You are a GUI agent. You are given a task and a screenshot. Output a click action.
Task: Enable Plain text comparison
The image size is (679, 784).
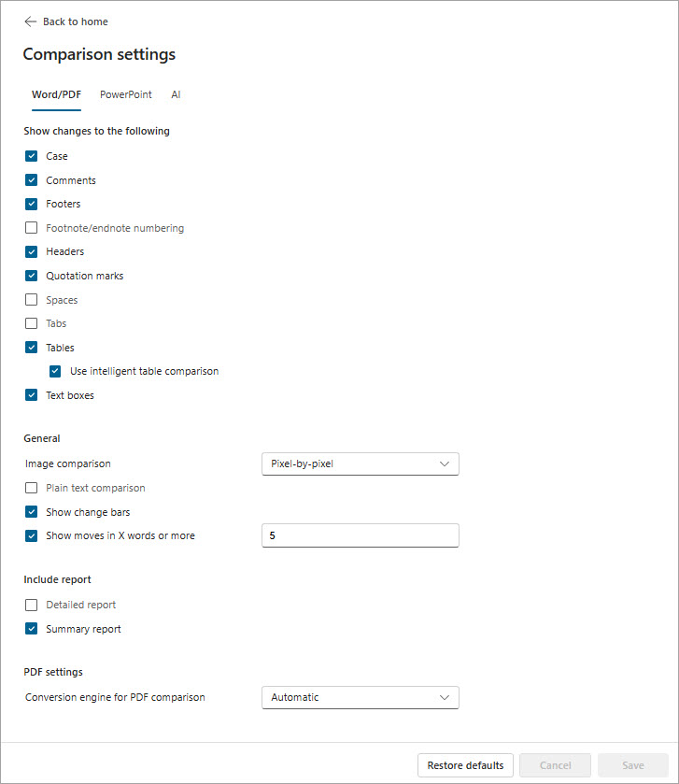tap(31, 487)
